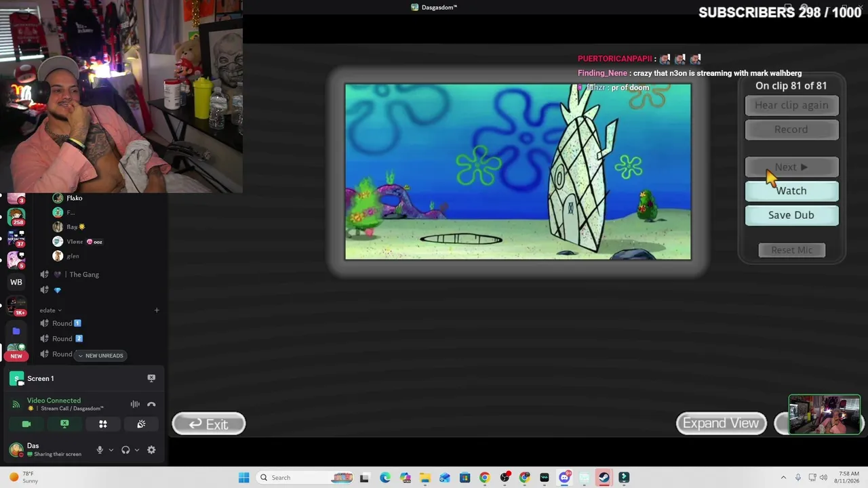868x488 pixels.
Task: Expand the microphone input options arrow
Action: click(x=111, y=450)
